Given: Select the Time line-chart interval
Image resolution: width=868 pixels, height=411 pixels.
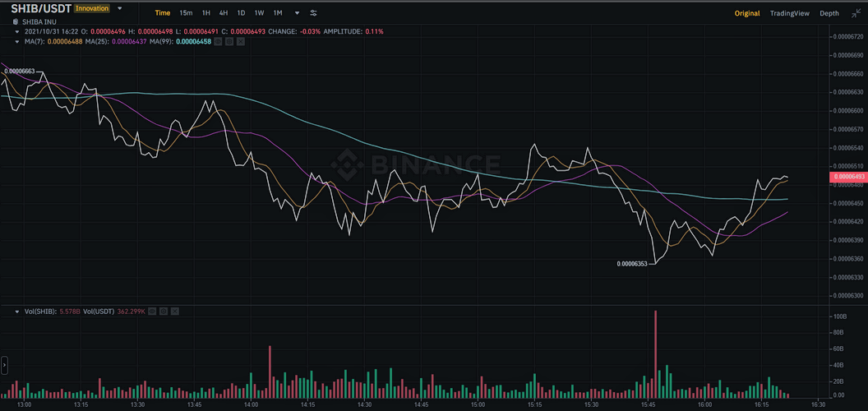Looking at the screenshot, I should 163,12.
